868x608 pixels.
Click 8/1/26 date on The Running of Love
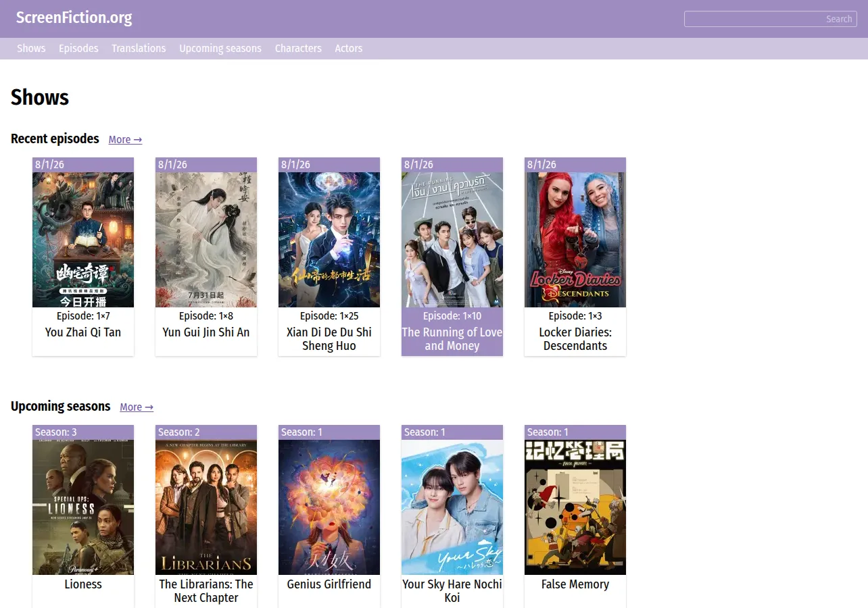pyautogui.click(x=419, y=165)
